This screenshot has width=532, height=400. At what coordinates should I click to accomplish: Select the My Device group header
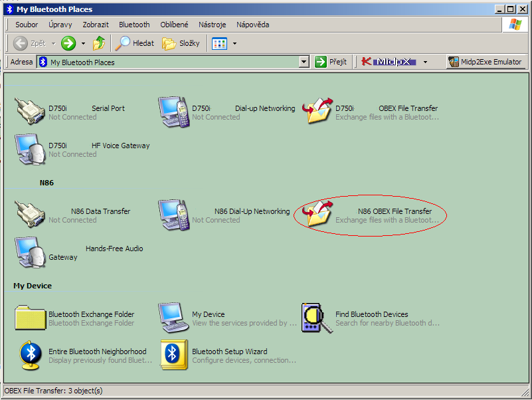(x=33, y=286)
